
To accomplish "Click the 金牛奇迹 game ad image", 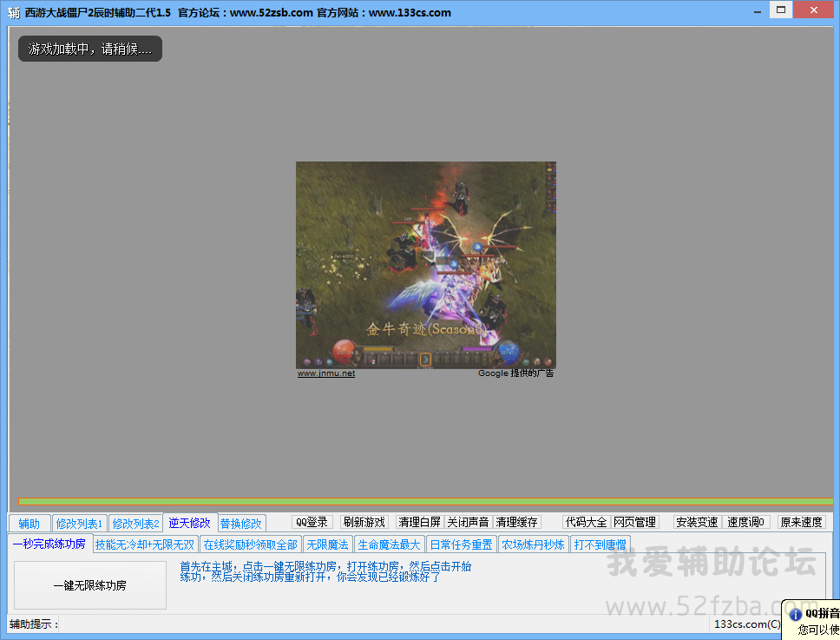I will click(x=425, y=265).
